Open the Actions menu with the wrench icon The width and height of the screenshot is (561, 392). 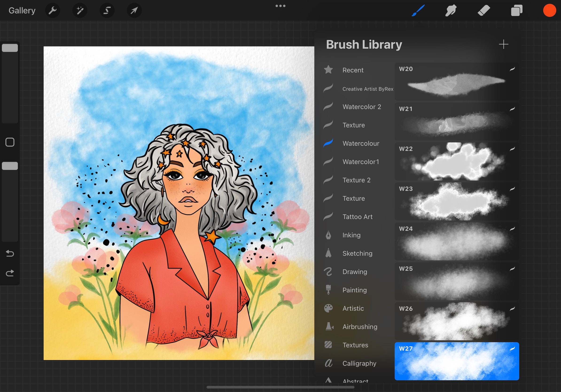[x=53, y=10]
